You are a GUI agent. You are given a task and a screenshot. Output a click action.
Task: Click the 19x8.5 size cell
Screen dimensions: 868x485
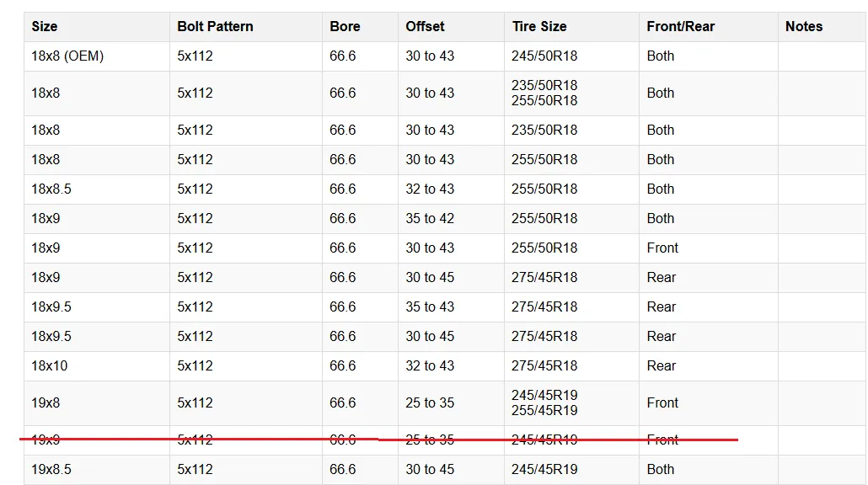pyautogui.click(x=51, y=469)
